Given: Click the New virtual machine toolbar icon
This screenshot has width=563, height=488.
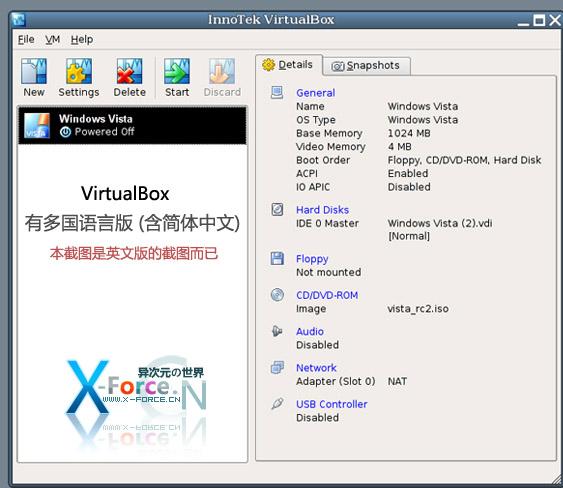Looking at the screenshot, I should pos(34,71).
